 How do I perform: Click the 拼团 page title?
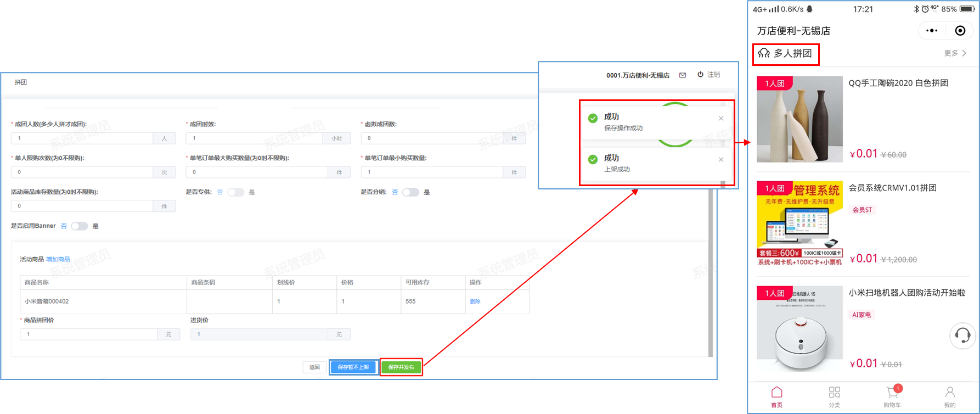click(21, 82)
